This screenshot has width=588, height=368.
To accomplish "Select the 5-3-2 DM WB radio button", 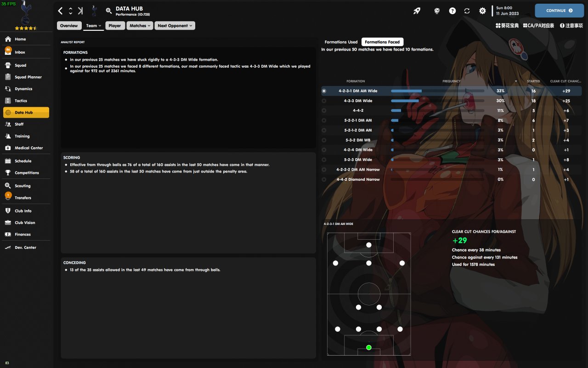I will pyautogui.click(x=324, y=140).
